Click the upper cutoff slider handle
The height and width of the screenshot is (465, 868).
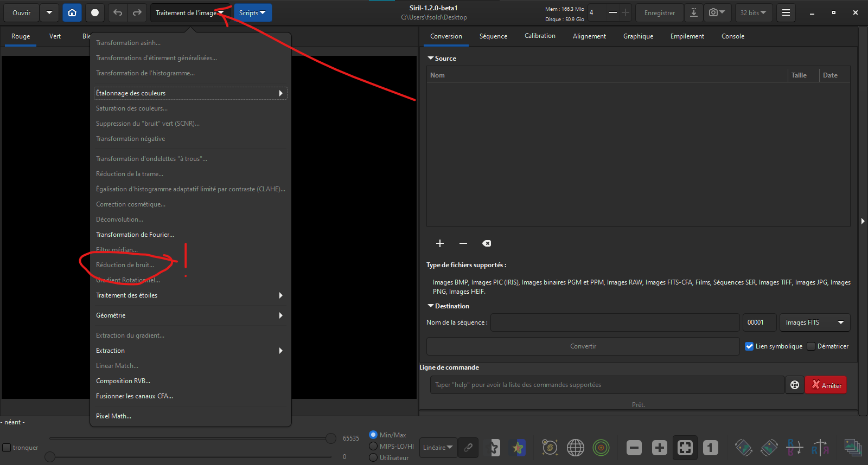[x=331, y=438]
